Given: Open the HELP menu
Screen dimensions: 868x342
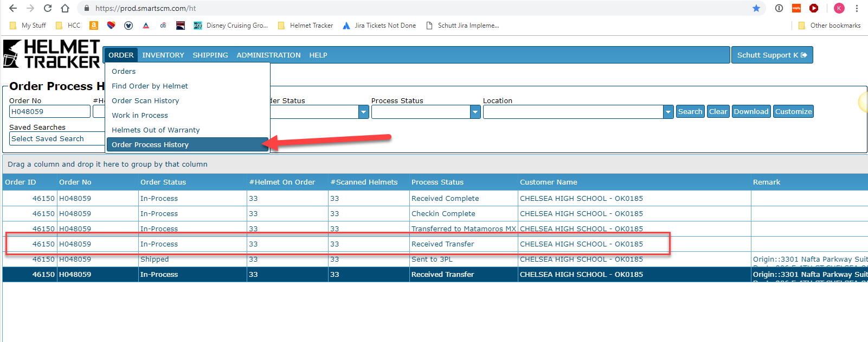Looking at the screenshot, I should pos(318,55).
